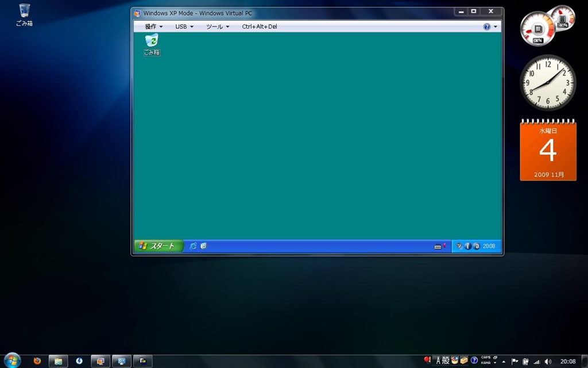Click the XP guest taskbar clock 20:08

tap(489, 246)
